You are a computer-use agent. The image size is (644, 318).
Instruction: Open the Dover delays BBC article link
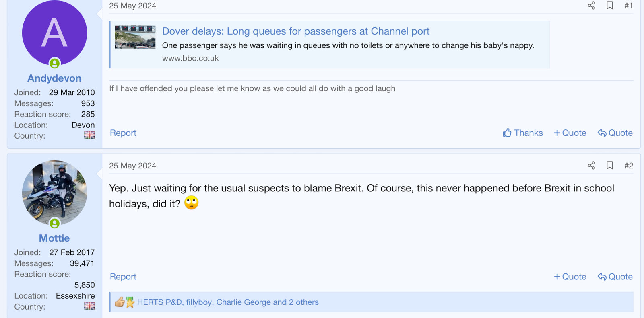pyautogui.click(x=295, y=31)
